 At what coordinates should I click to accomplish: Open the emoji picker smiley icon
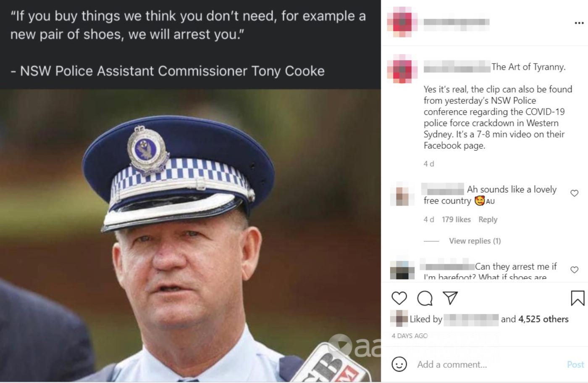point(399,364)
